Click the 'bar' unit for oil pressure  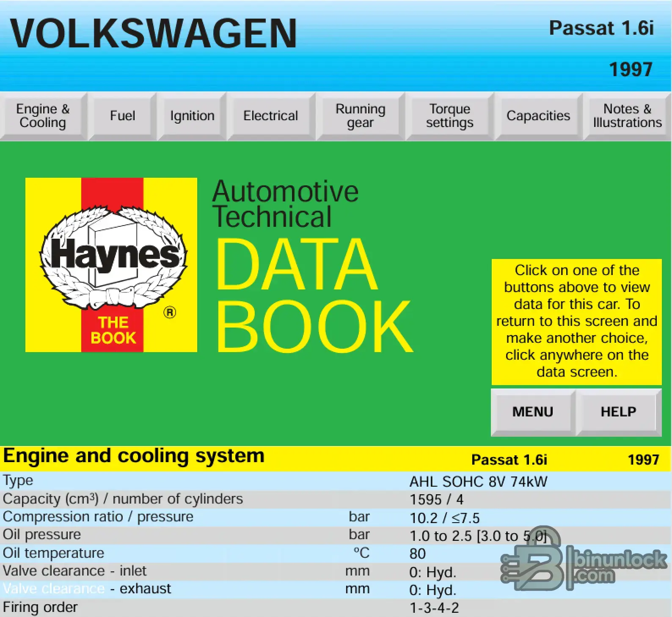tap(359, 534)
